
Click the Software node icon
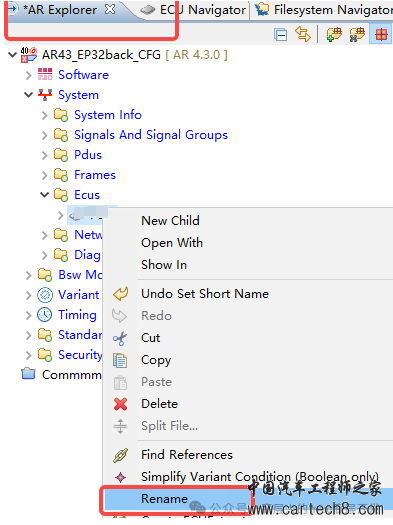45,74
